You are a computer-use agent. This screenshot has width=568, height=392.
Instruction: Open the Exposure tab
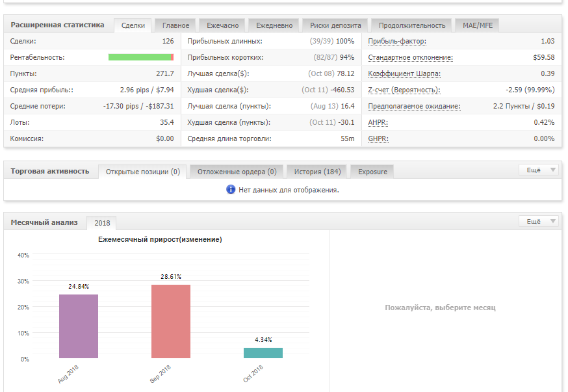coord(372,172)
